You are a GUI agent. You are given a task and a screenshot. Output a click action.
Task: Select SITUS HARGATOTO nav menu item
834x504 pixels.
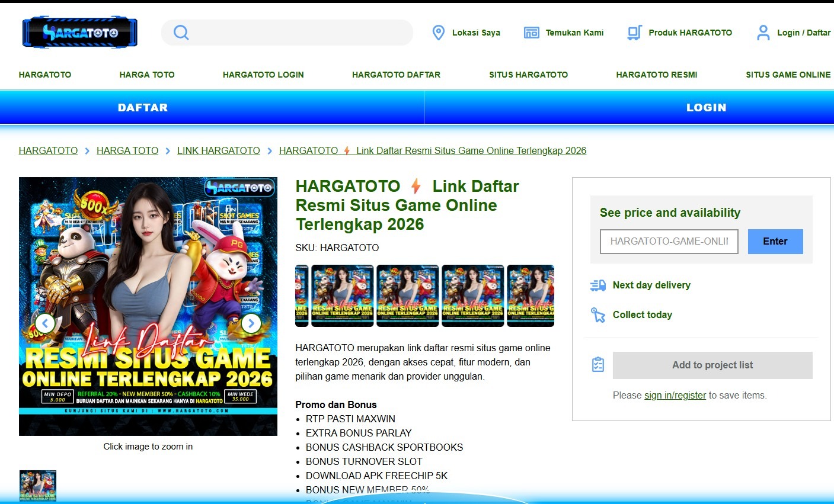pyautogui.click(x=528, y=75)
